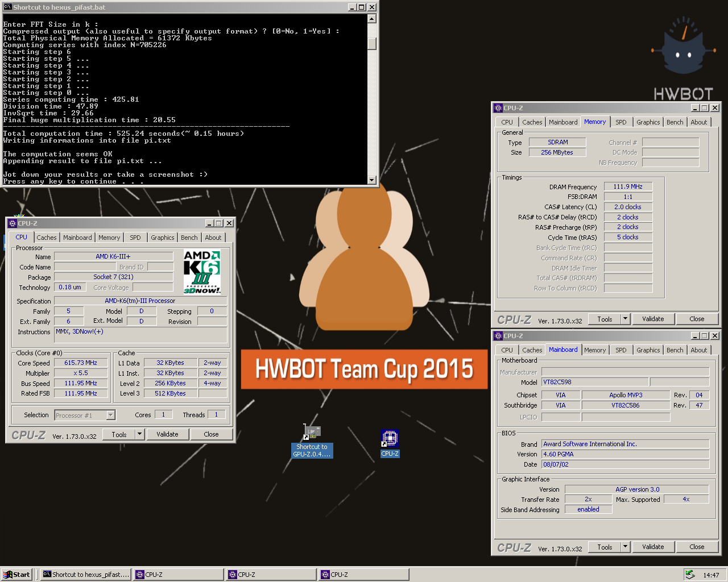Click Multiplier value x 5.5
This screenshot has width=728, height=582.
tap(81, 373)
